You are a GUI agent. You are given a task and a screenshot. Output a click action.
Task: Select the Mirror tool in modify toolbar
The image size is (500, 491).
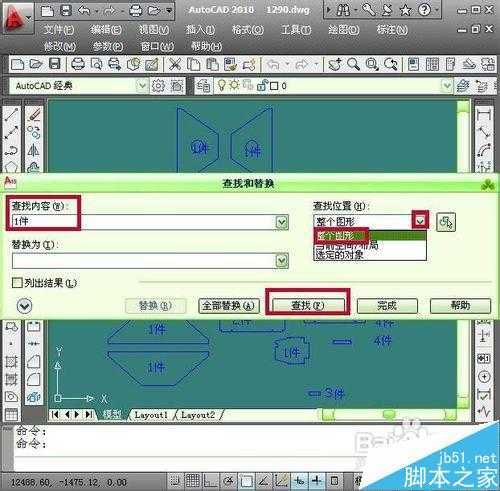click(x=33, y=150)
